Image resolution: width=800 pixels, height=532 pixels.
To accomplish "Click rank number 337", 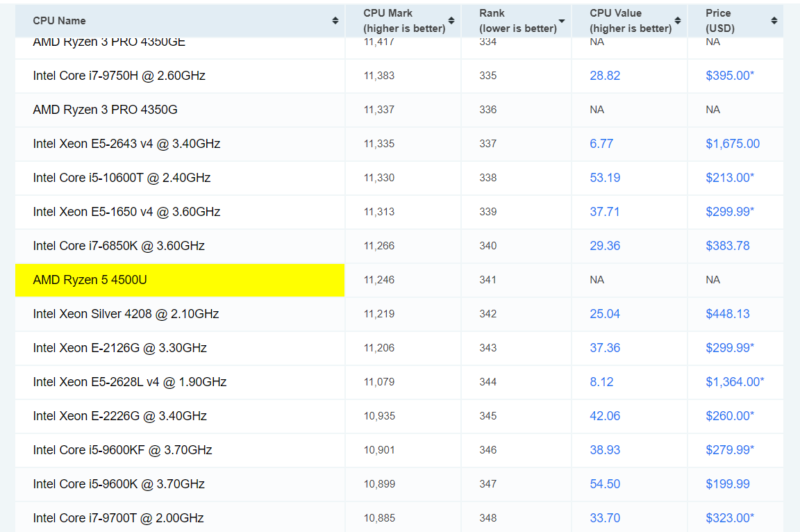I will 487,144.
